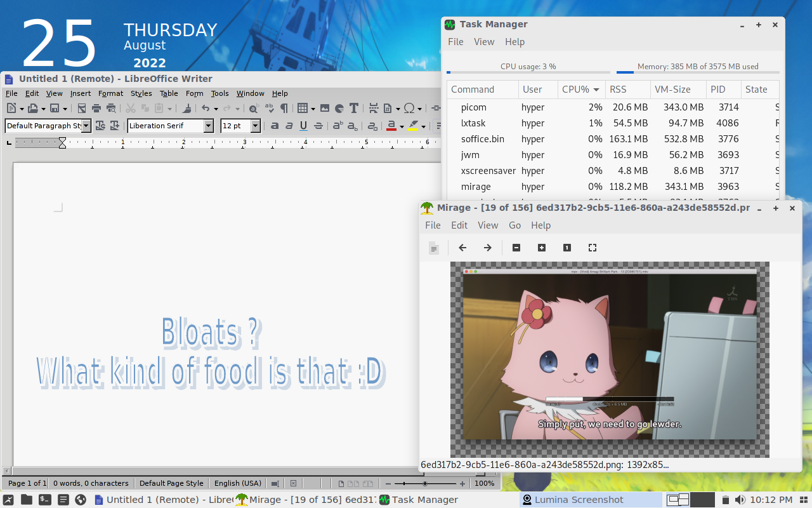Click Writer zoom slider handle
The height and width of the screenshot is (508, 812).
pos(425,484)
